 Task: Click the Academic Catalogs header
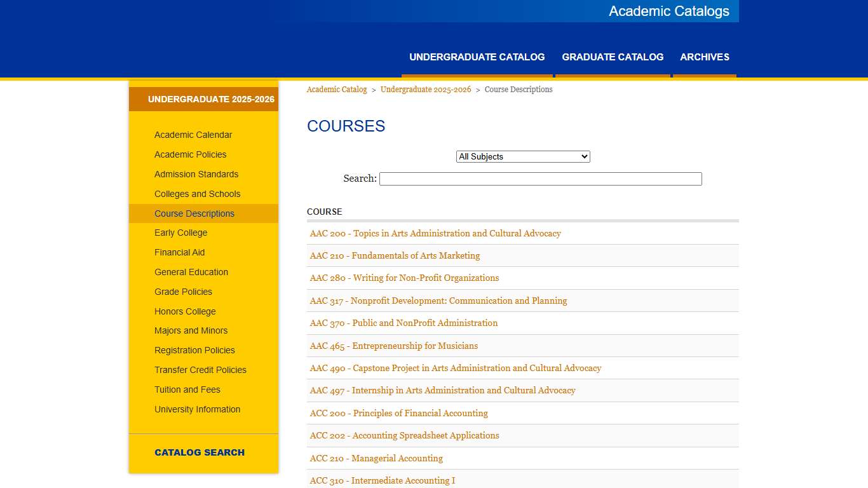(668, 11)
